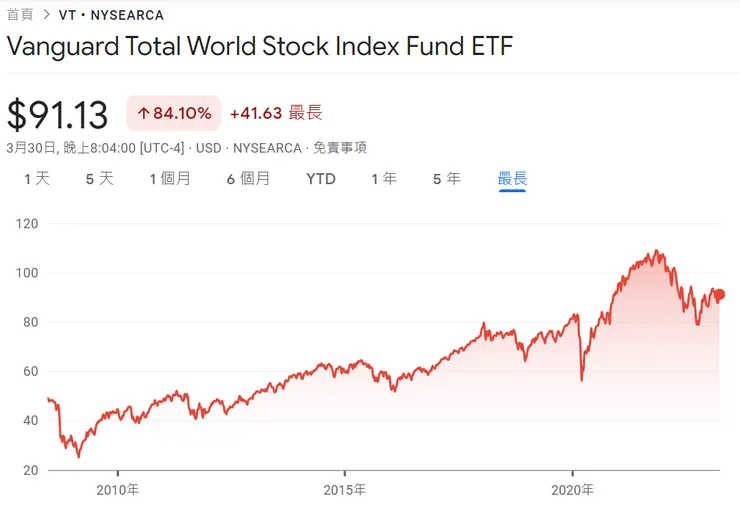Select the 1 年 range tab
The width and height of the screenshot is (740, 513).
383,179
